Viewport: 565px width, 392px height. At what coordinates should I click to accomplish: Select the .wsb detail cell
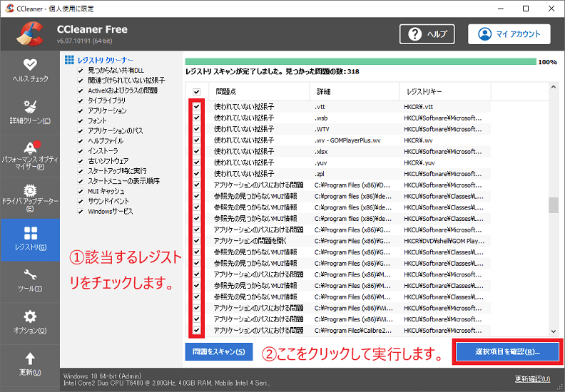pos(321,118)
